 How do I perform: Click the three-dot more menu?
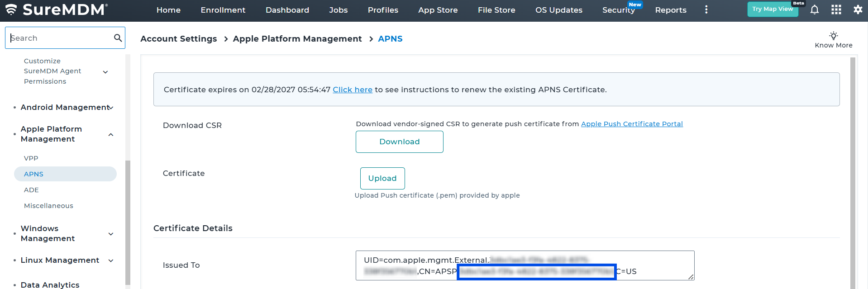[706, 9]
